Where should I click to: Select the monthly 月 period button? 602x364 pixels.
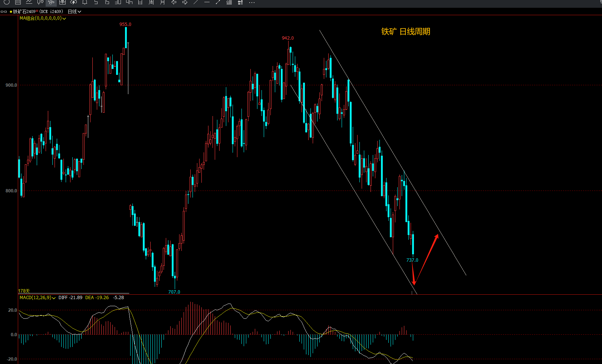pyautogui.click(x=162, y=2)
